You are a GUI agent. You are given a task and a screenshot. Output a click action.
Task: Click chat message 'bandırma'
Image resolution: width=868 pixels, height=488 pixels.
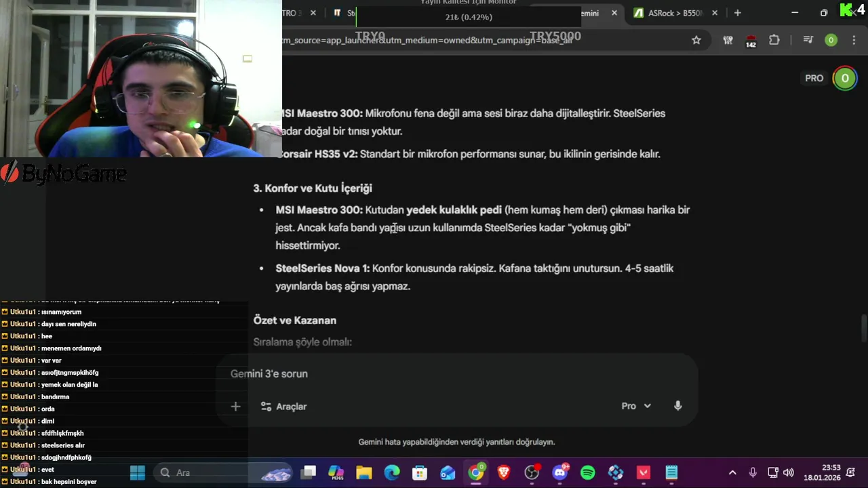56,396
